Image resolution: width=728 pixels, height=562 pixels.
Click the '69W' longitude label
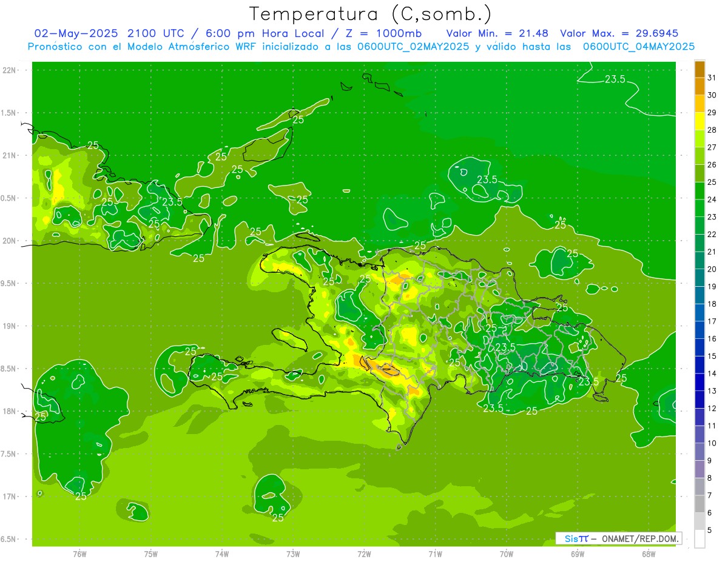[578, 554]
